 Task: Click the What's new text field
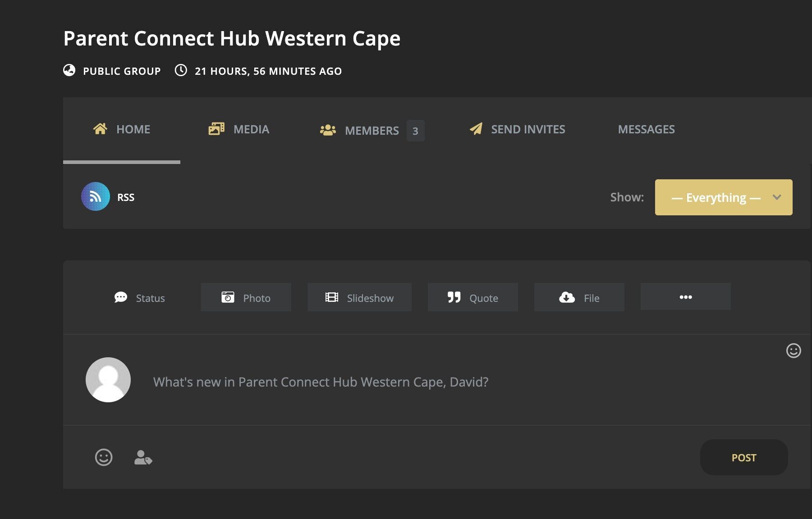click(x=460, y=382)
